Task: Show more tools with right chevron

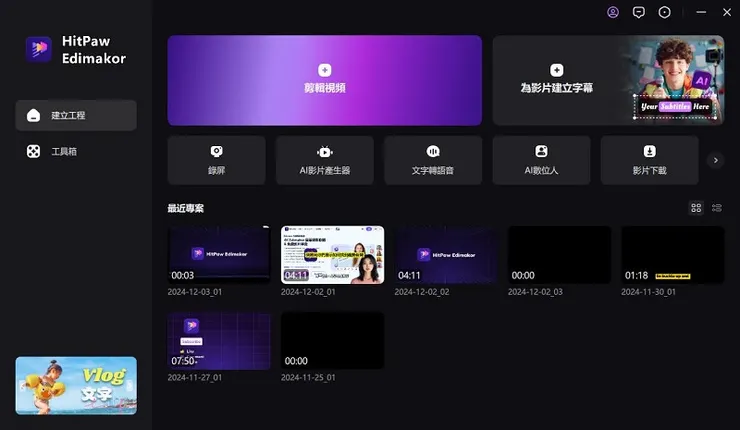Action: 715,160
